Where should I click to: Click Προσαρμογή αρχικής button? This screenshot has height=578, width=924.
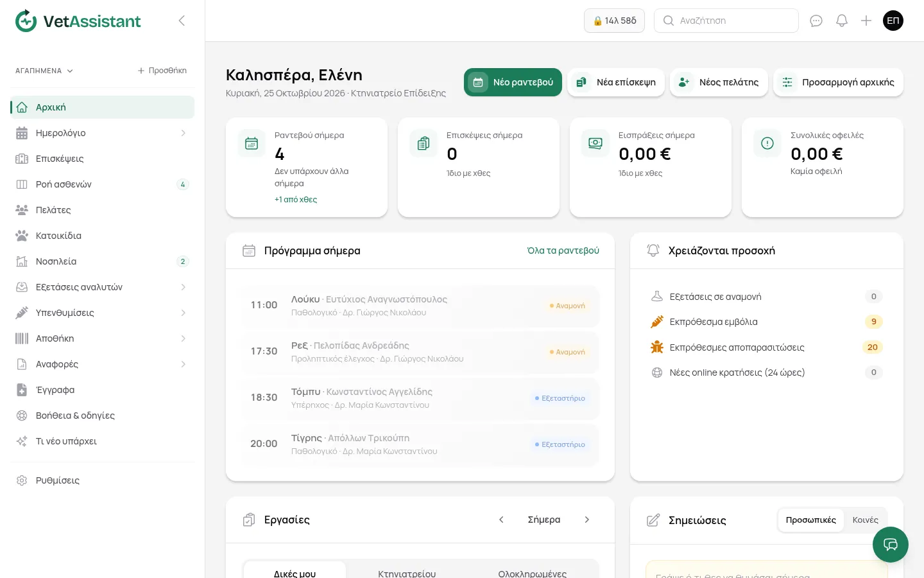[838, 82]
